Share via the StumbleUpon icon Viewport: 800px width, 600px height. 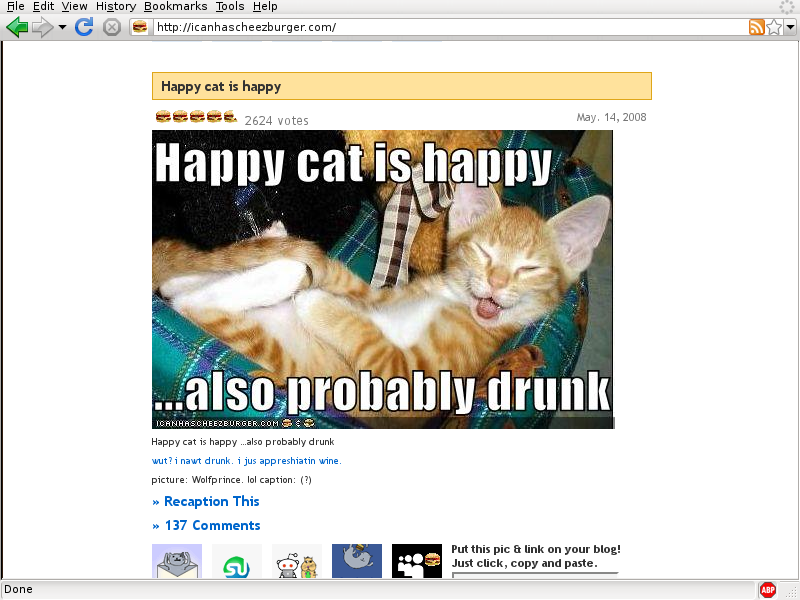[x=237, y=561]
